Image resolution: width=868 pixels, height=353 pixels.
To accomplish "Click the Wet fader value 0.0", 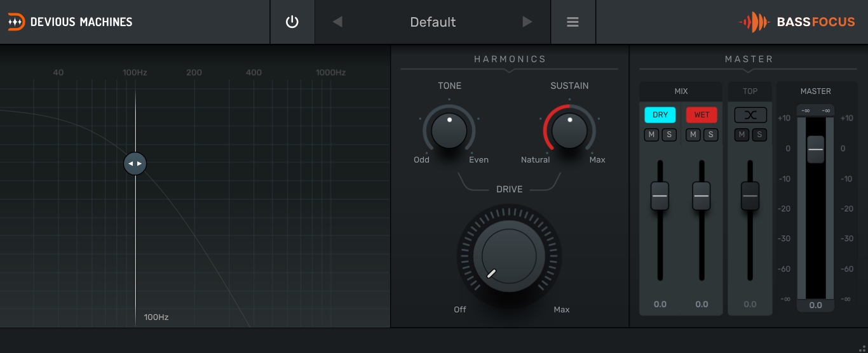I will point(702,304).
